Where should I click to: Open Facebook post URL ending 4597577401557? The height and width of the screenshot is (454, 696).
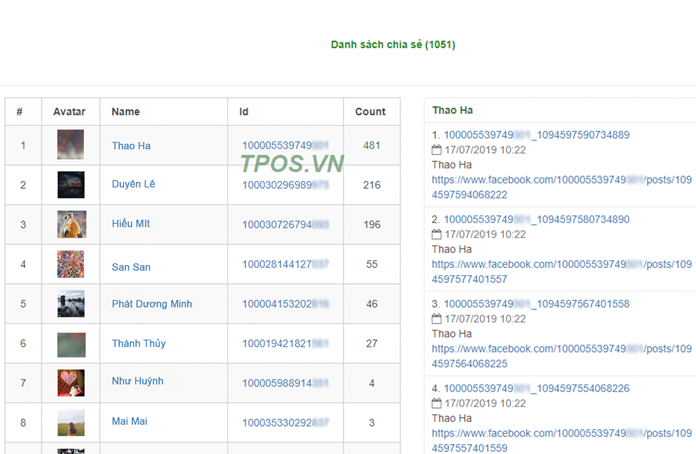point(562,271)
